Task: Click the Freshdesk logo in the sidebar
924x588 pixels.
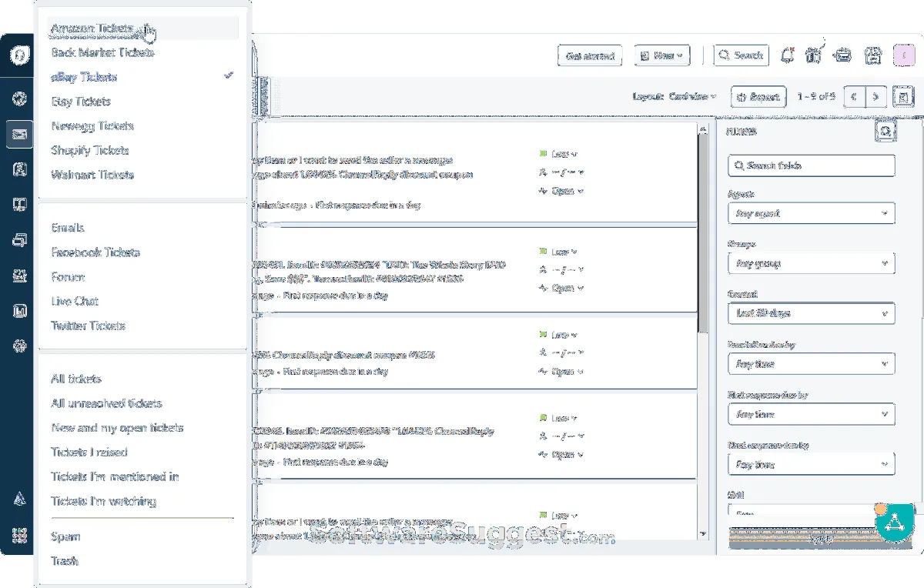Action: (18, 56)
